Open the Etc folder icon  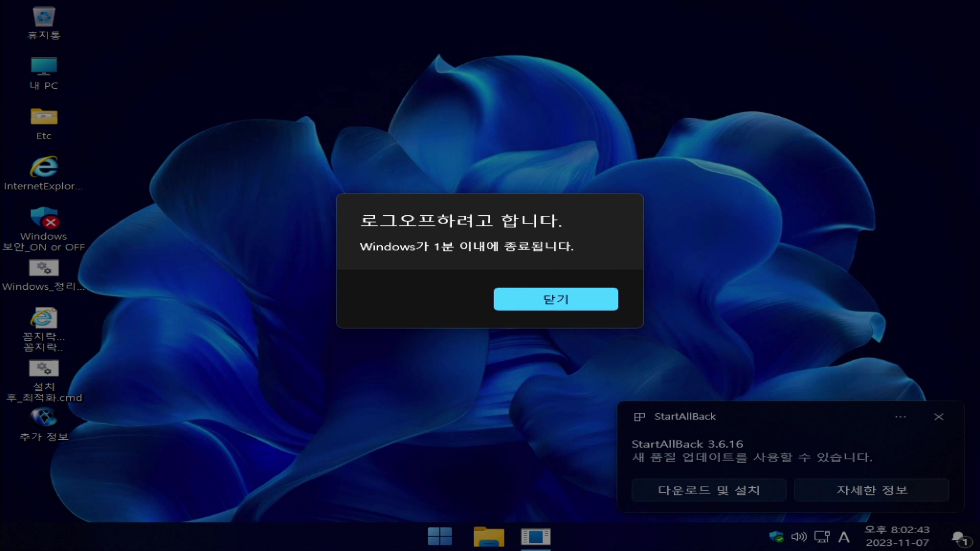pyautogui.click(x=44, y=117)
